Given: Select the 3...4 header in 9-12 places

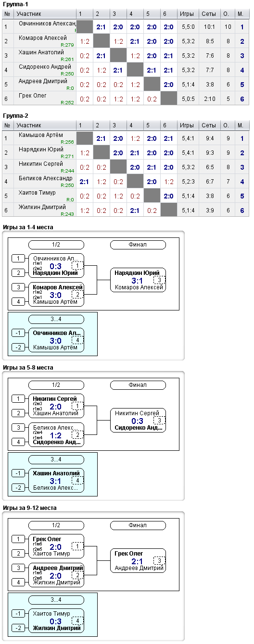Looking at the screenshot, I should (56, 600).
